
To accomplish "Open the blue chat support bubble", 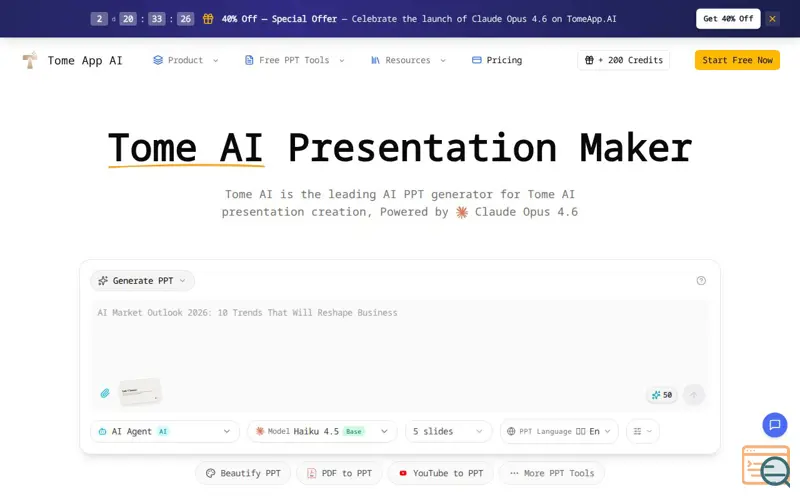I will (774, 425).
